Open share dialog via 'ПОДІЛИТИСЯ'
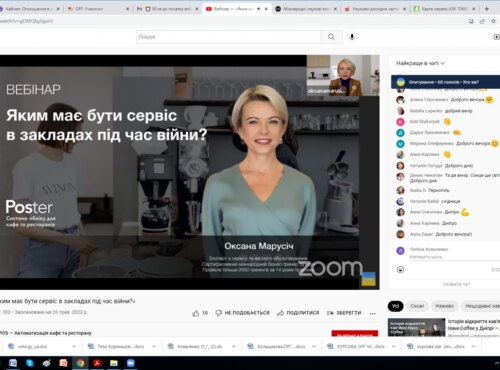500x370 pixels. (298, 313)
